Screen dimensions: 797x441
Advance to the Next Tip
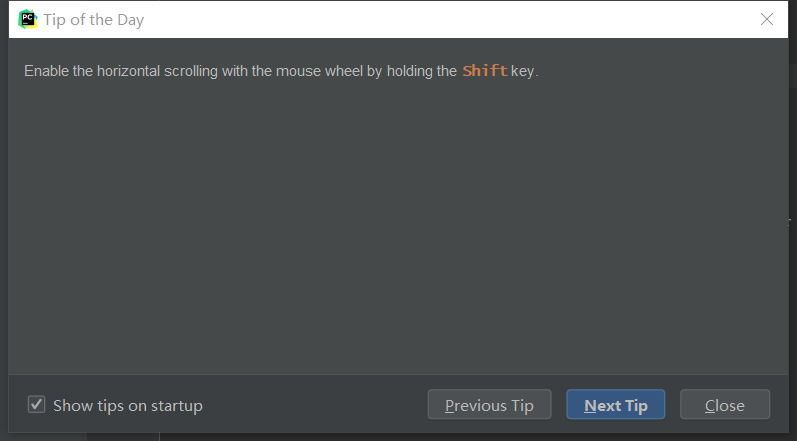pyautogui.click(x=615, y=405)
